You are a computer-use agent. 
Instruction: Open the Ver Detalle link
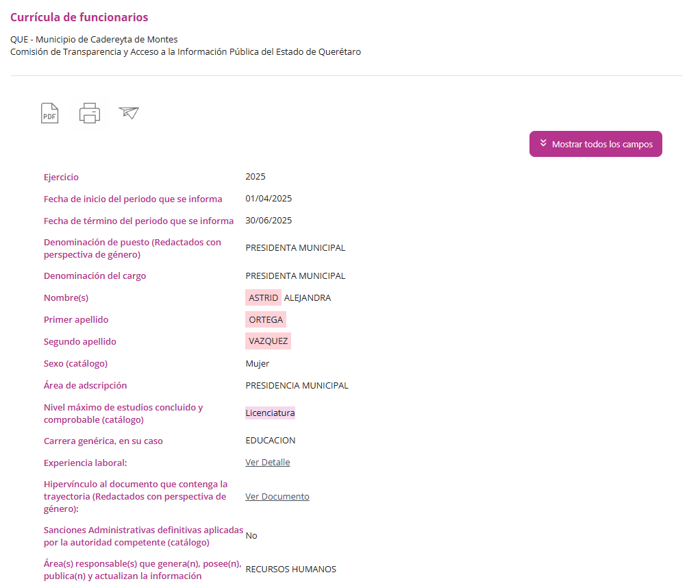[x=267, y=463]
